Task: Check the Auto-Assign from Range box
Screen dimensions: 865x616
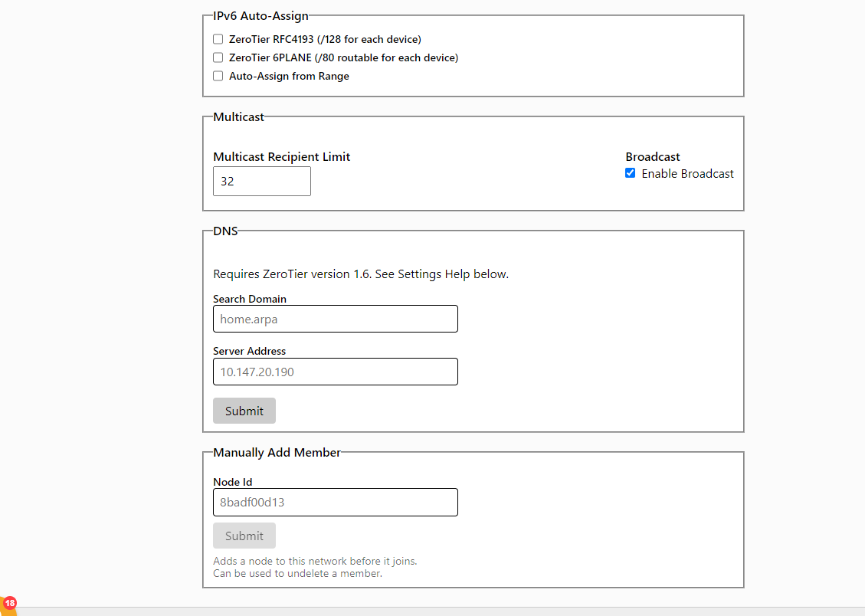Action: [x=218, y=76]
